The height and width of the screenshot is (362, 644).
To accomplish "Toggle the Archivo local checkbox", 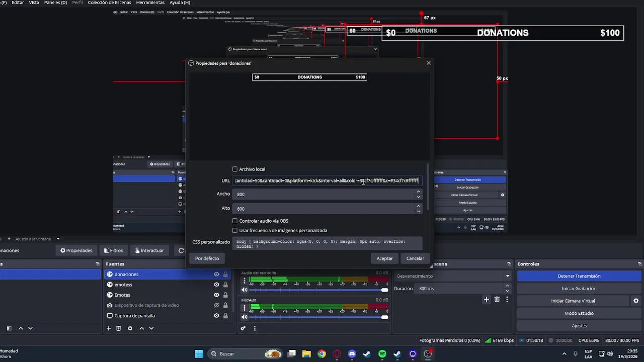I will (x=235, y=169).
